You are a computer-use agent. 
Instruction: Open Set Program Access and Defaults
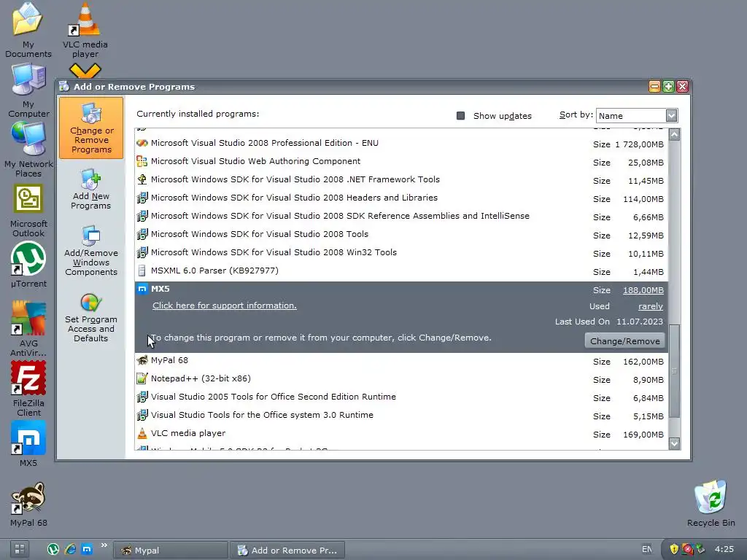[91, 318]
